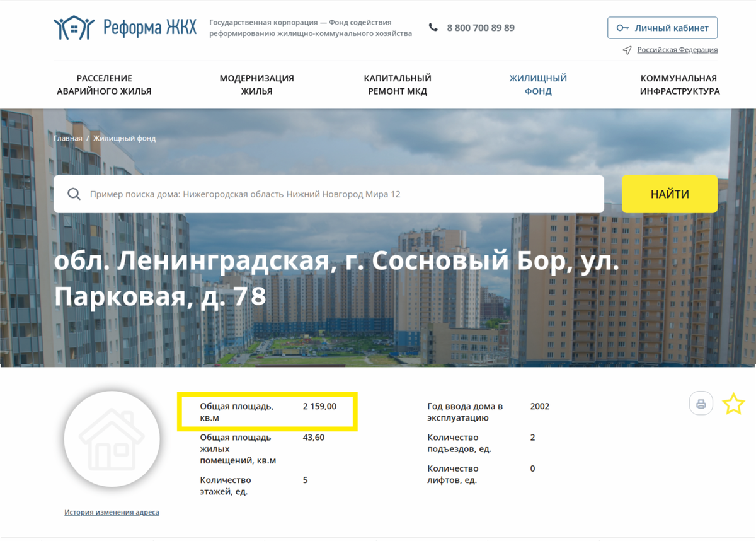
Task: Open Личный кабинет account button
Action: pyautogui.click(x=662, y=28)
